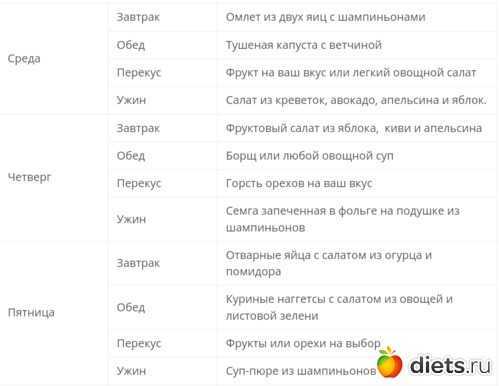Click Куриные наггетсы с салатом entry
Image resolution: width=499 pixels, height=386 pixels.
click(339, 307)
